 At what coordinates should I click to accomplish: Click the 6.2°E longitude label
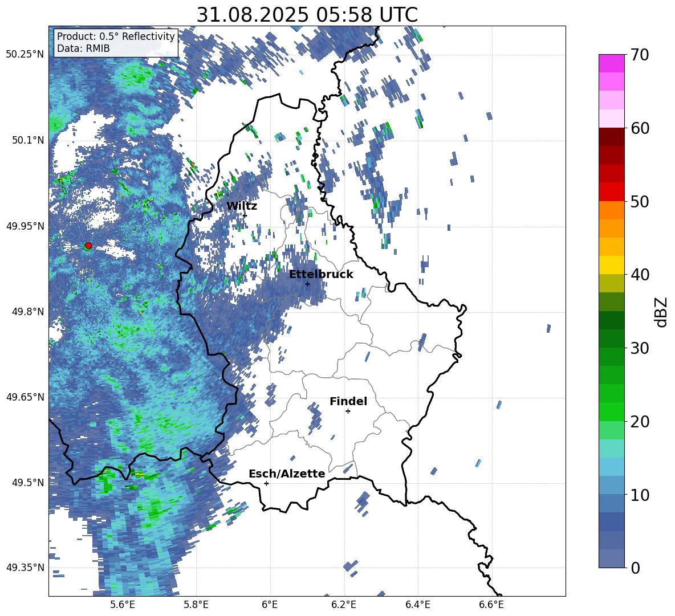coord(344,605)
